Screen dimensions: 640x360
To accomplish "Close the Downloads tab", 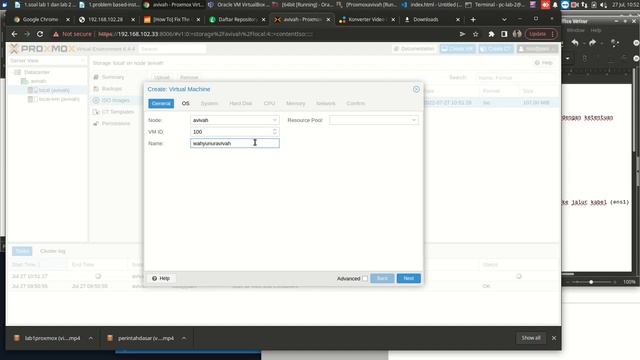I will tap(458, 20).
